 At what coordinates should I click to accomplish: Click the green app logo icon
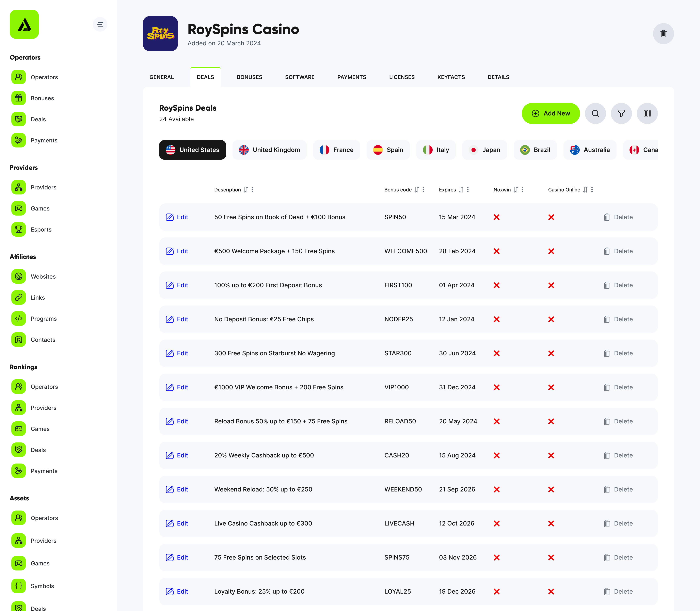click(x=24, y=24)
